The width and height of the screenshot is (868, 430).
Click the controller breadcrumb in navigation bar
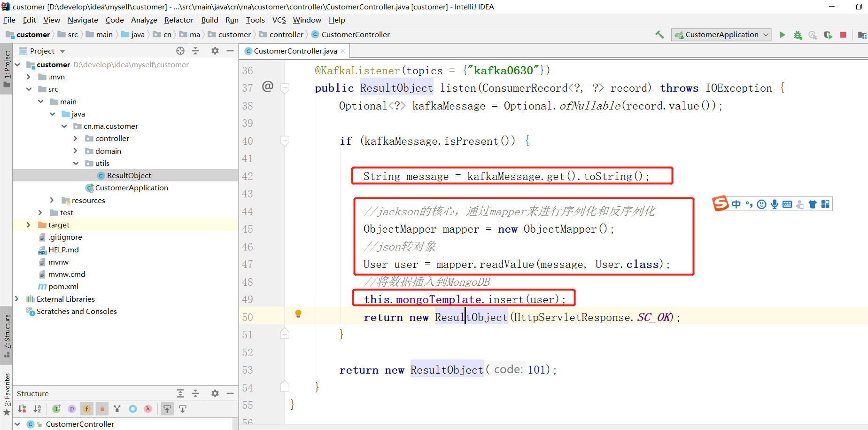[286, 35]
